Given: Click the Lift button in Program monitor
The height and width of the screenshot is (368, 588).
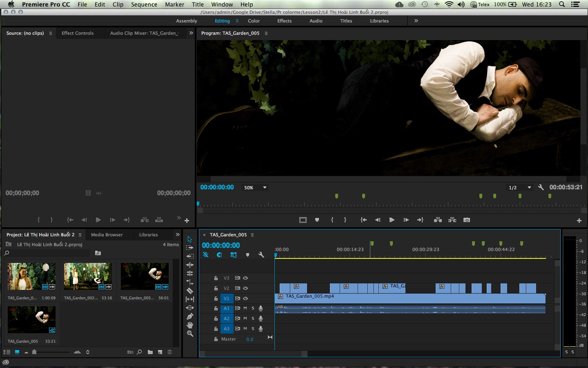Looking at the screenshot, I should pos(438,220).
